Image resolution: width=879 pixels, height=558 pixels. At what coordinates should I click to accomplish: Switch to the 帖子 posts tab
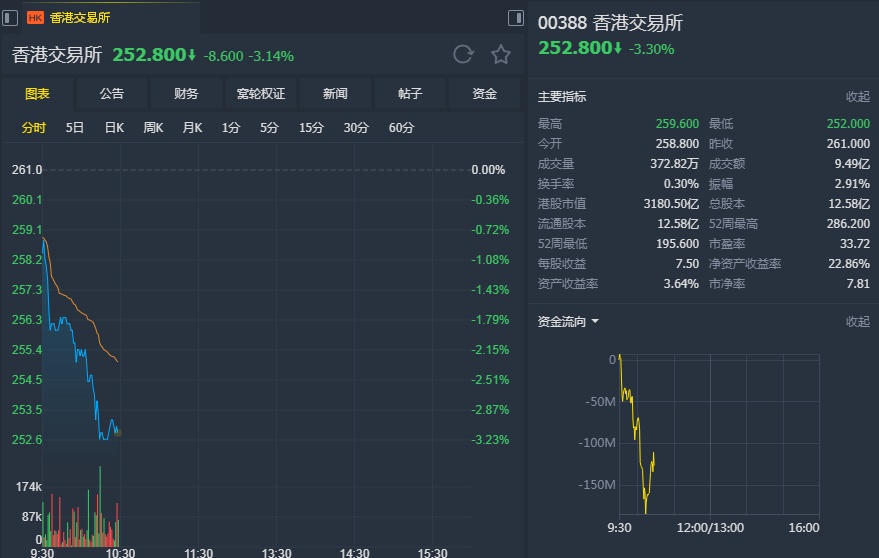tap(410, 94)
